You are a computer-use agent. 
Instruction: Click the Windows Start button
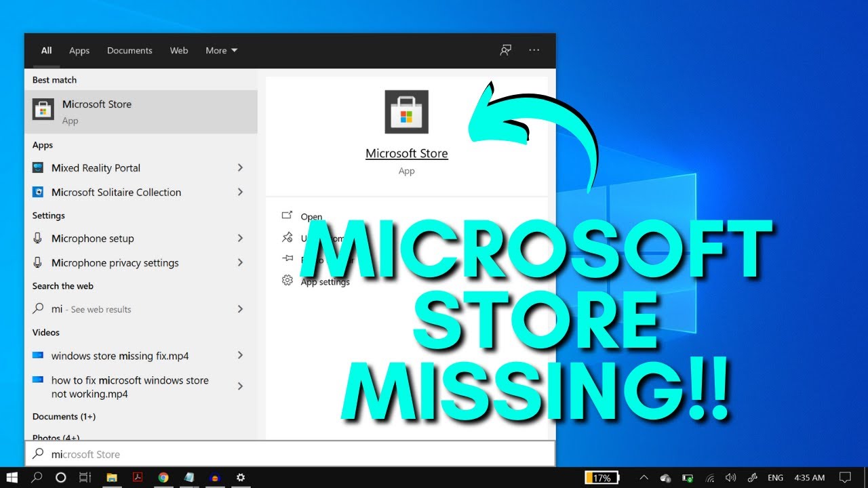(12, 477)
